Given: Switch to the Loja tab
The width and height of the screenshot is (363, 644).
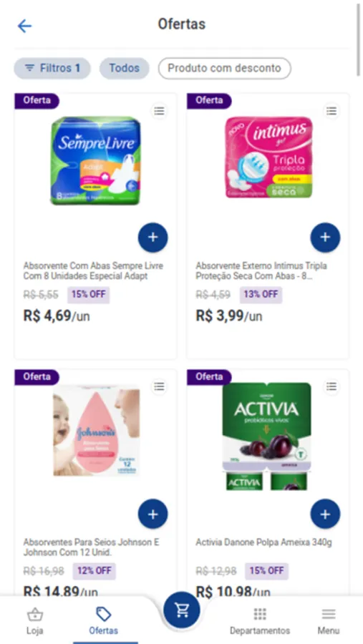Looking at the screenshot, I should [35, 621].
